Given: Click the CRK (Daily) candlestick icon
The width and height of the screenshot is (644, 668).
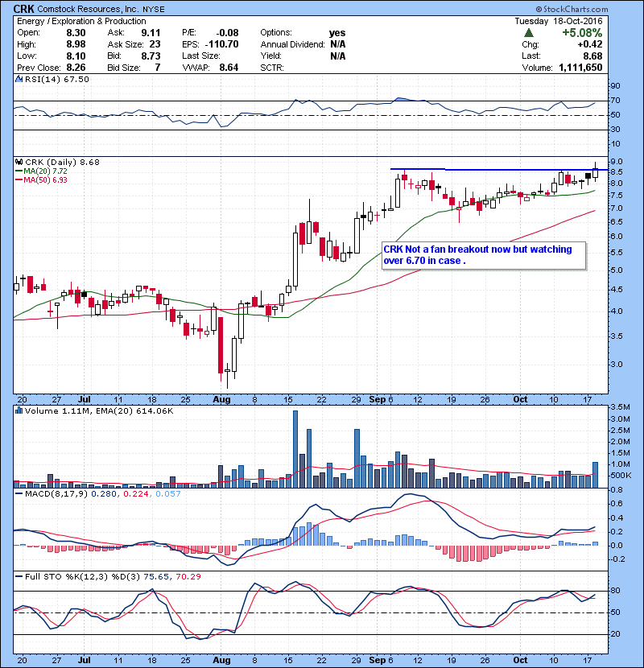Looking at the screenshot, I should pos(19,162).
